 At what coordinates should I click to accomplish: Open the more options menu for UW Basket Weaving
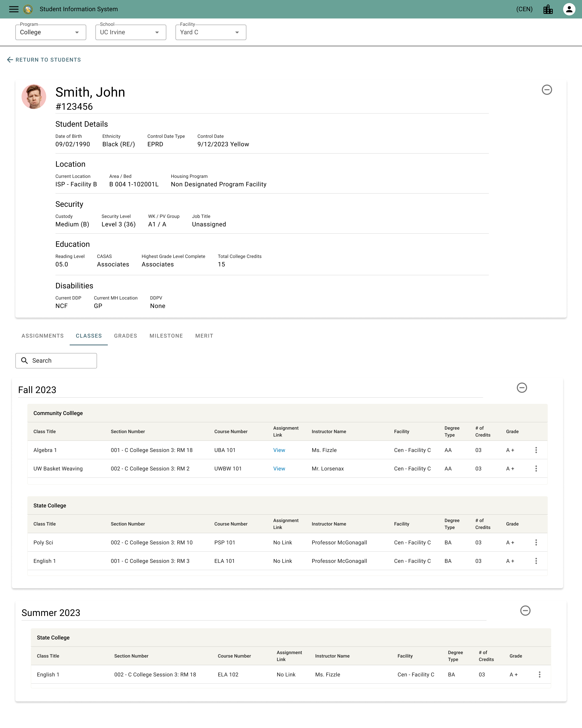(536, 469)
